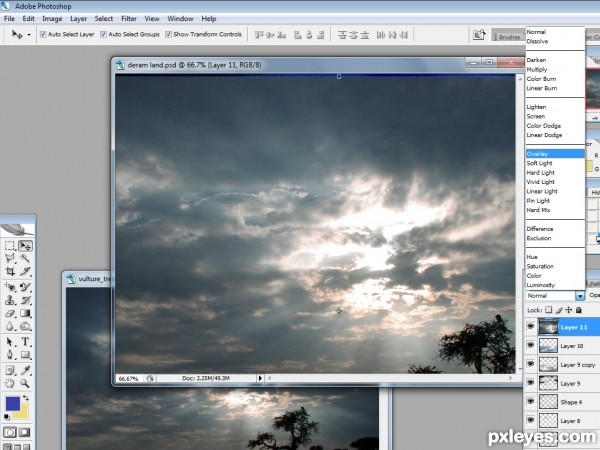Open the Window menu
600x450 pixels.
[180, 18]
